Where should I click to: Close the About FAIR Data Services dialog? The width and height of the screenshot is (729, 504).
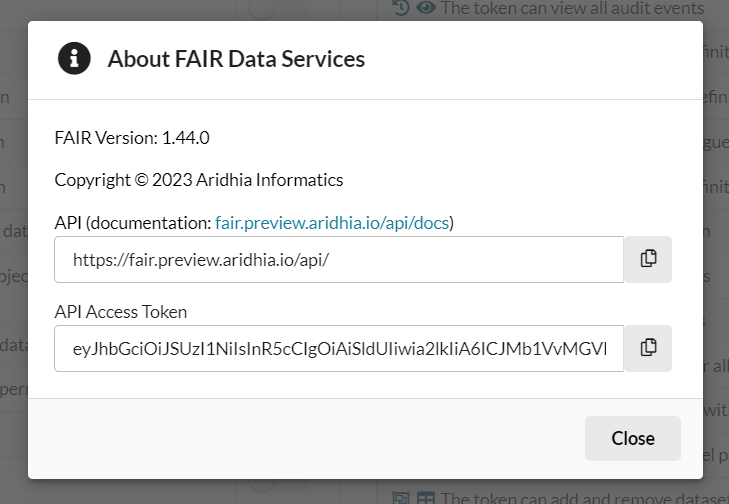click(632, 438)
